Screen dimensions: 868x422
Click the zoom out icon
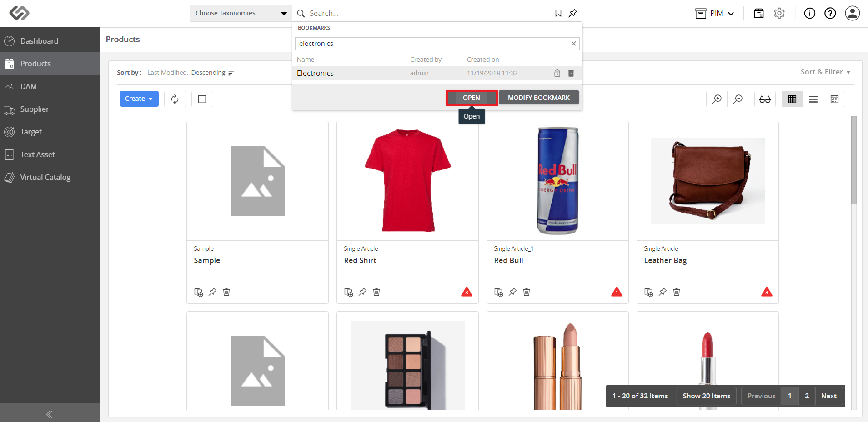pyautogui.click(x=738, y=99)
